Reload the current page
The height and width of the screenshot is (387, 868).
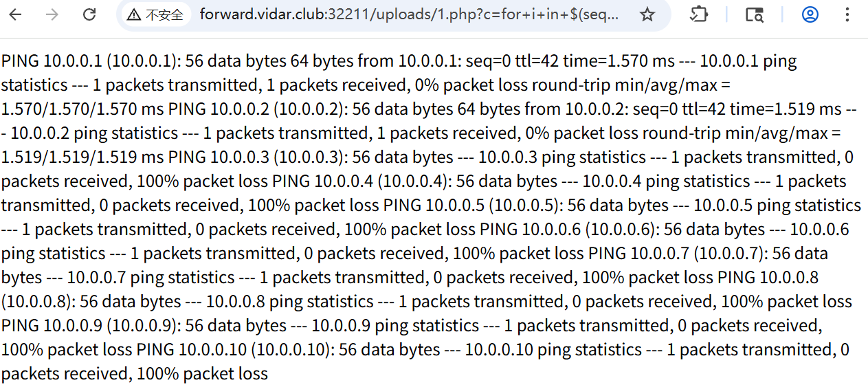click(x=89, y=14)
